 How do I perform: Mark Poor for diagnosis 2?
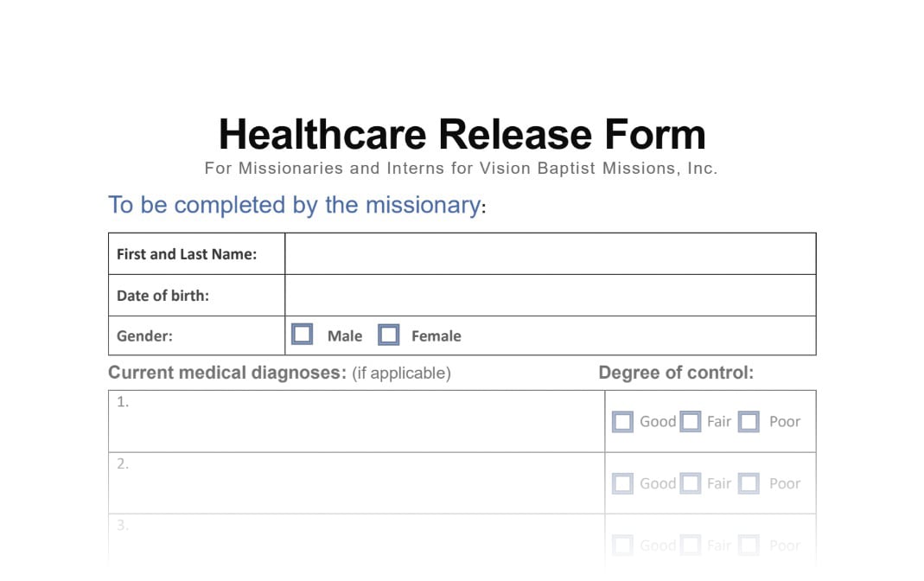[749, 484]
